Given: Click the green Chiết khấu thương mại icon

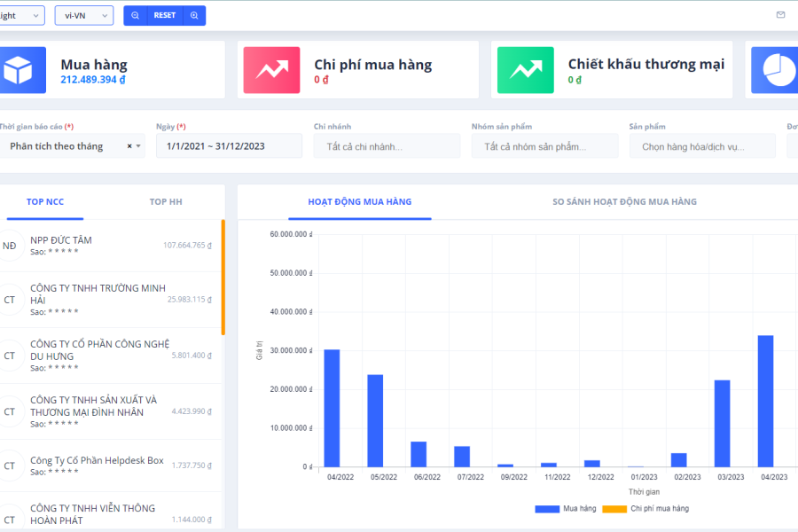Looking at the screenshot, I should point(525,70).
